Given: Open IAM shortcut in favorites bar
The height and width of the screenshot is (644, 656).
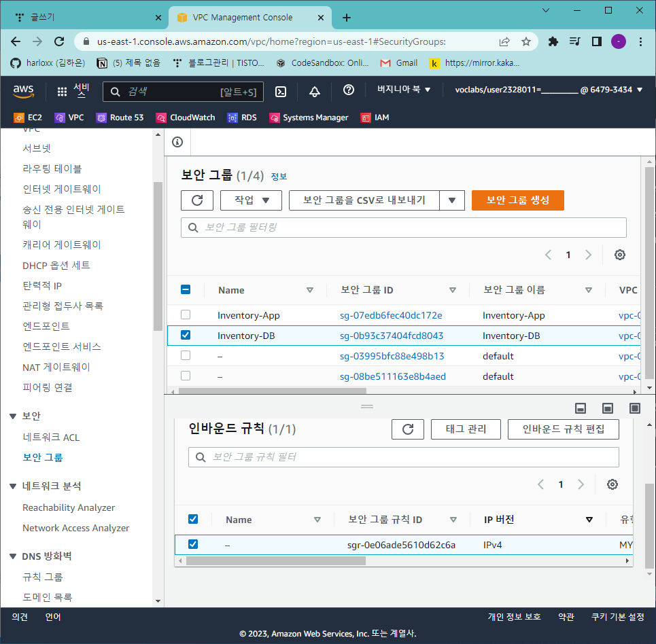Looking at the screenshot, I should [x=375, y=118].
